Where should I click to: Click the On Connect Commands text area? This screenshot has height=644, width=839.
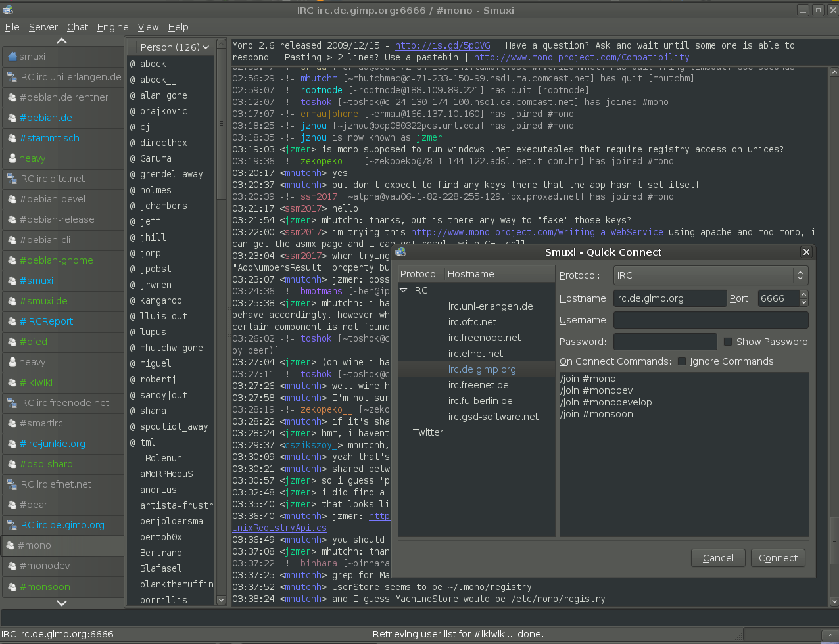(x=684, y=454)
